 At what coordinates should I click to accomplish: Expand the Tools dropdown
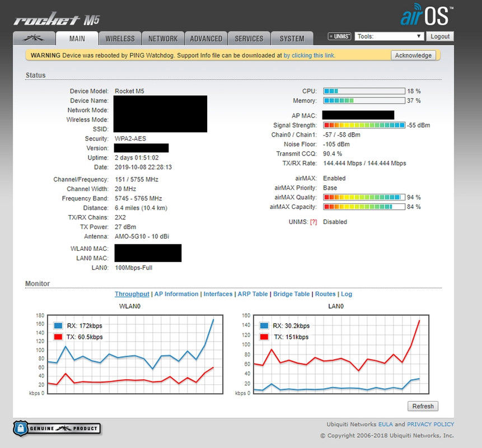pyautogui.click(x=389, y=36)
